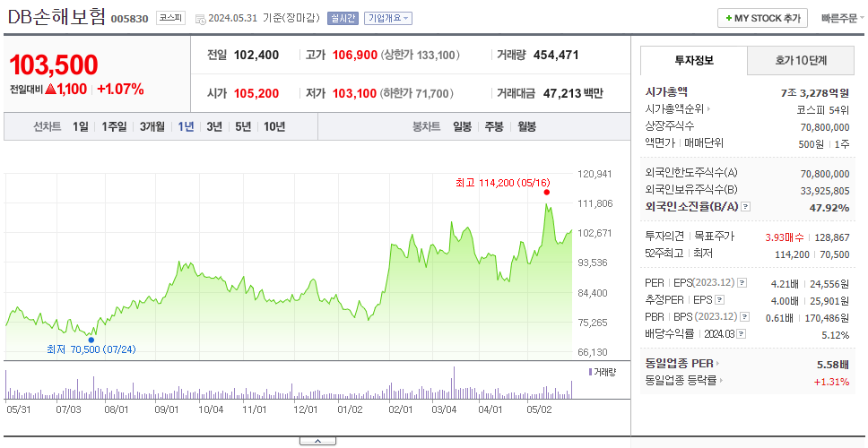868x448 pixels.
Task: Click the 외국인소진율 value 47.92%
Action: (x=830, y=207)
